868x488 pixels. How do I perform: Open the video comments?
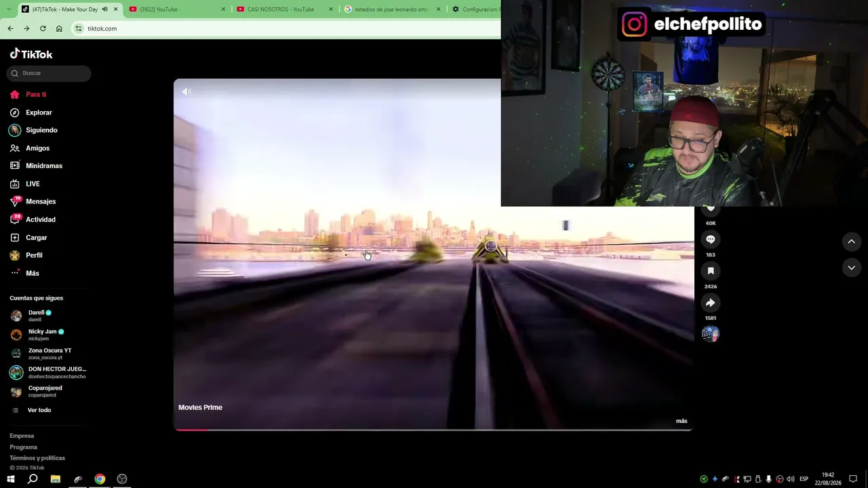tap(711, 239)
